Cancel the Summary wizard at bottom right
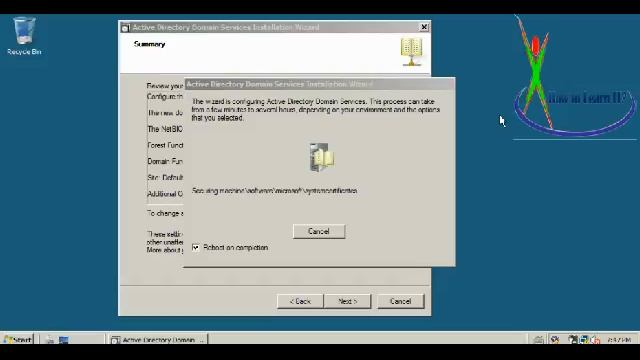The width and height of the screenshot is (640, 360). click(400, 301)
